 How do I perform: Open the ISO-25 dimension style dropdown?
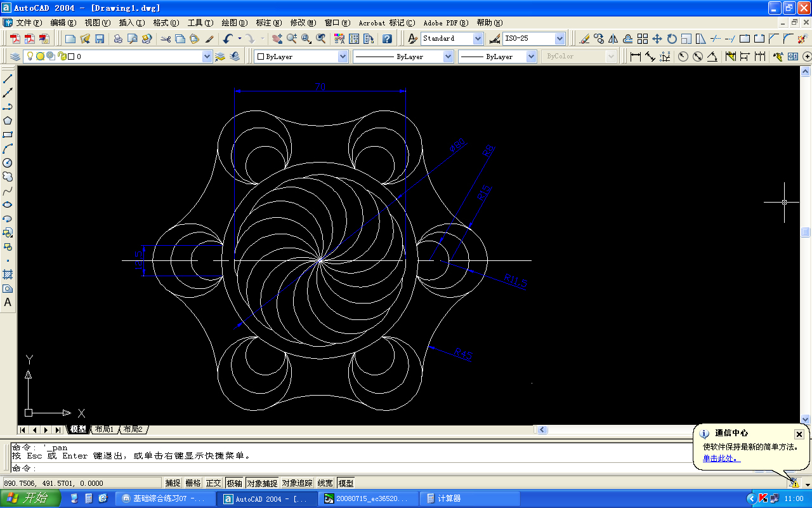534,39
